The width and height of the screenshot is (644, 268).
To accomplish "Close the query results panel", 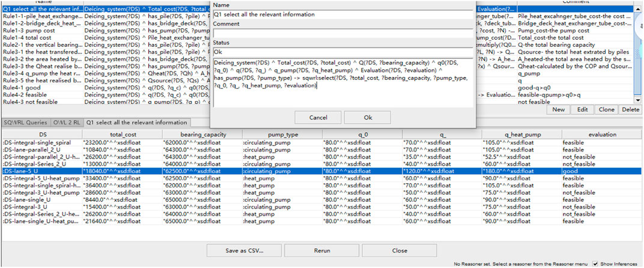I will (x=399, y=251).
